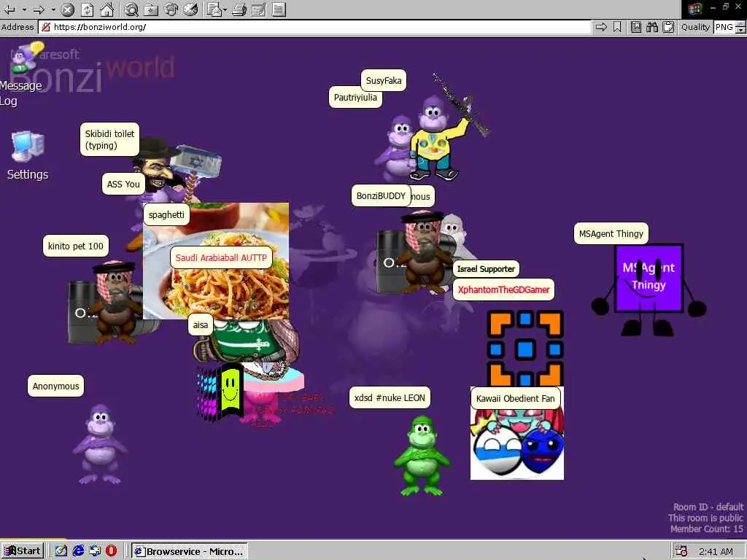Print the page with the printer icon
This screenshot has height=560, width=747.
239,9
